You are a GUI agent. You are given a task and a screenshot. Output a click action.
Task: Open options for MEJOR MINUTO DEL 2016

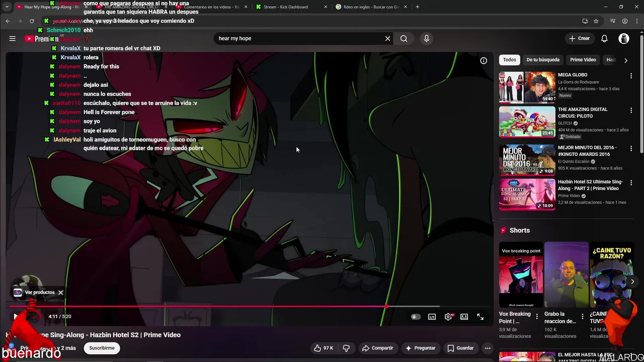[x=631, y=148]
